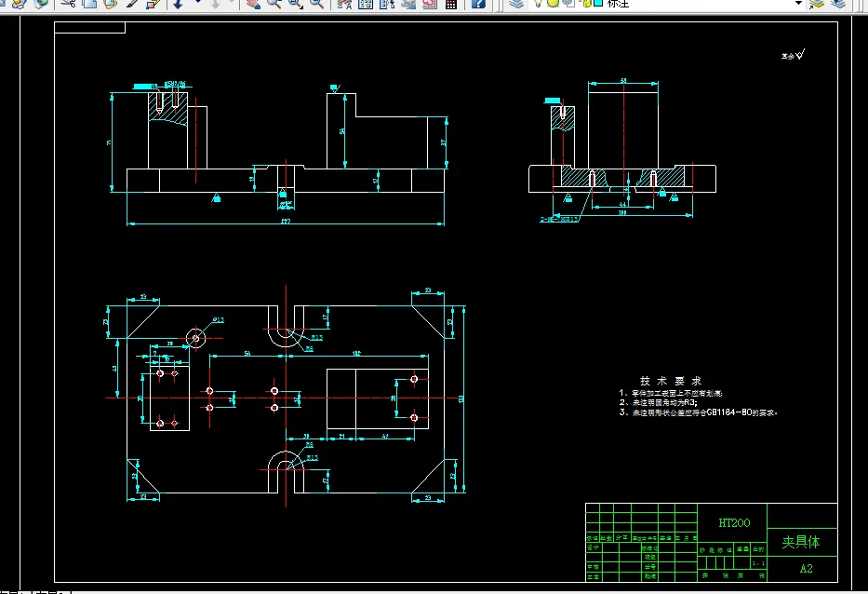868x594 pixels.
Task: Click the A2 sheet size text
Action: (806, 569)
